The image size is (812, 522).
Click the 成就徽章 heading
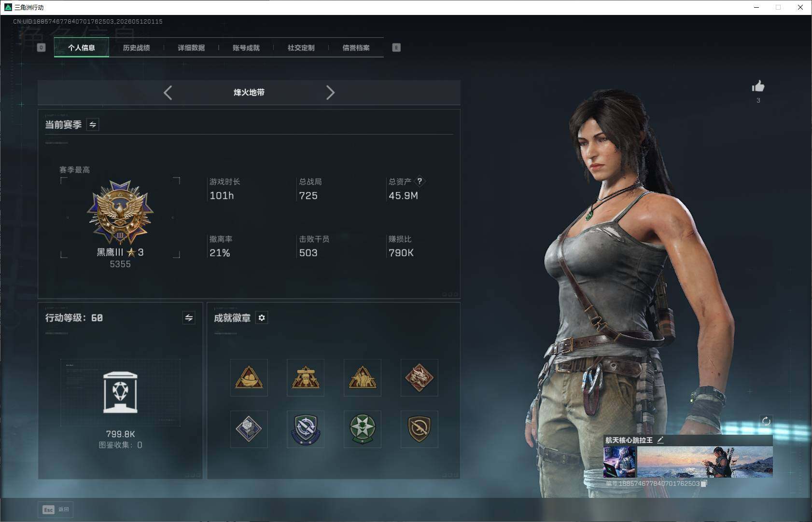coord(232,318)
